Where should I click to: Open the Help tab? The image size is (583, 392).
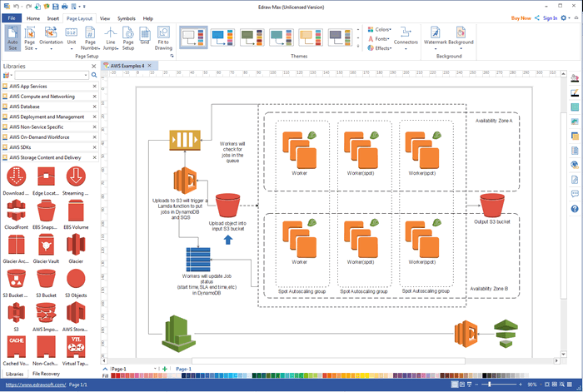148,18
